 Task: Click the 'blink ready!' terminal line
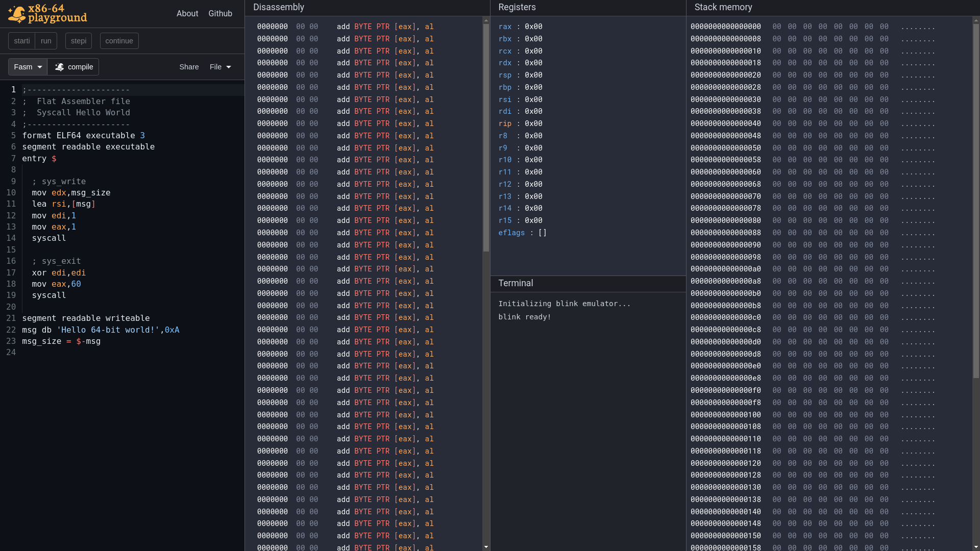coord(525,317)
